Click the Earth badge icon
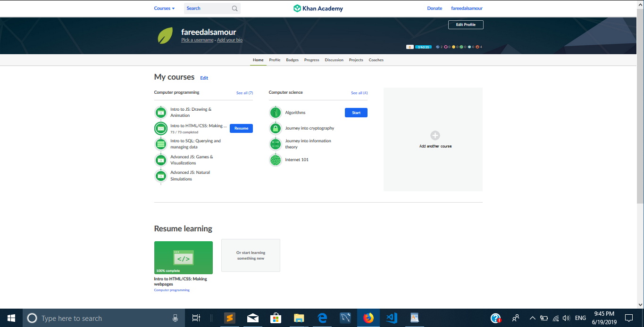Viewport: 644px width, 327px height. coord(461,47)
